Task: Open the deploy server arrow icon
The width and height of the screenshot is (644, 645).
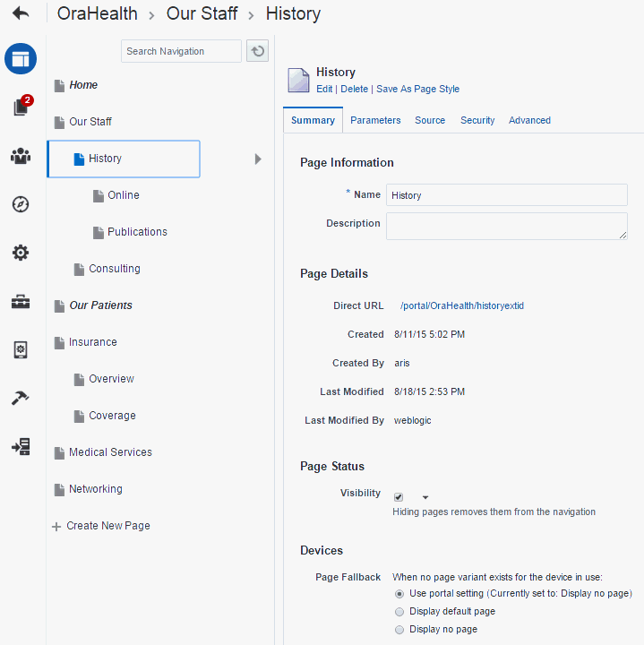Action: click(21, 447)
